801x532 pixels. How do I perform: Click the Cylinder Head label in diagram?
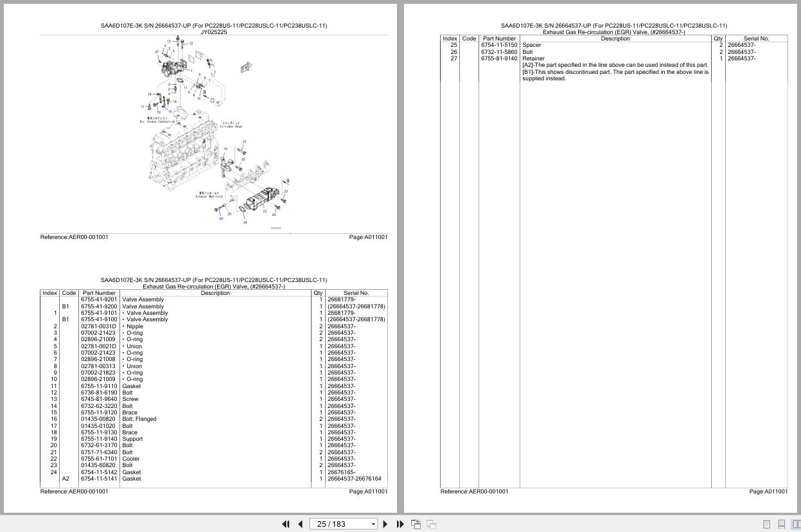click(231, 127)
